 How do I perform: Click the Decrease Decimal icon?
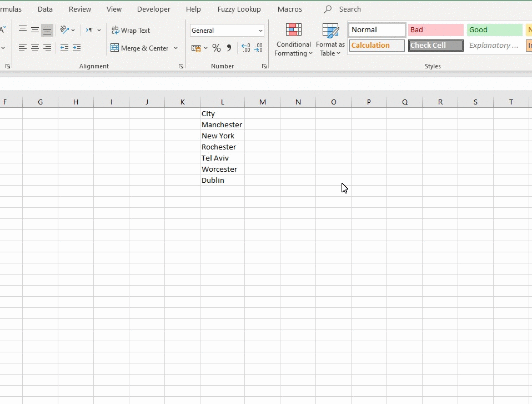click(258, 48)
